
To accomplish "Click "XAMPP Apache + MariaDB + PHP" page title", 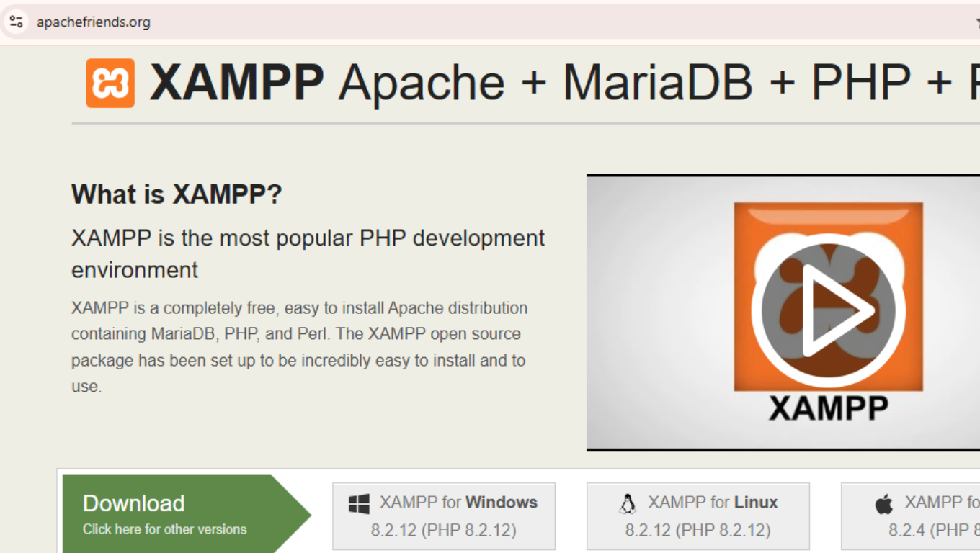I will (564, 83).
